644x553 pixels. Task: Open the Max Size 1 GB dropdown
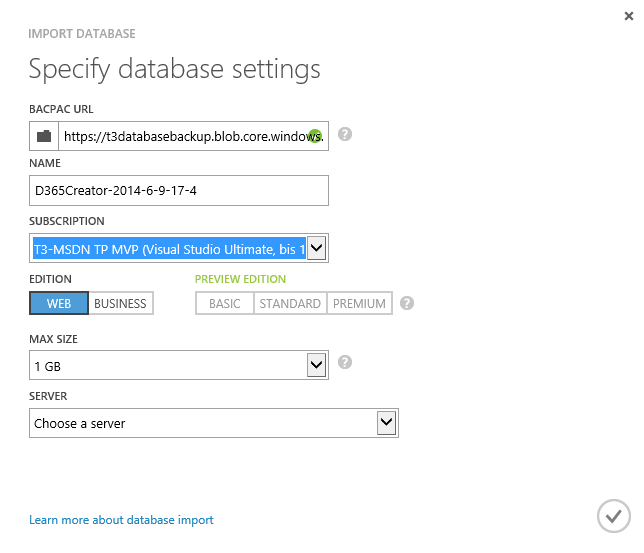[x=316, y=365]
